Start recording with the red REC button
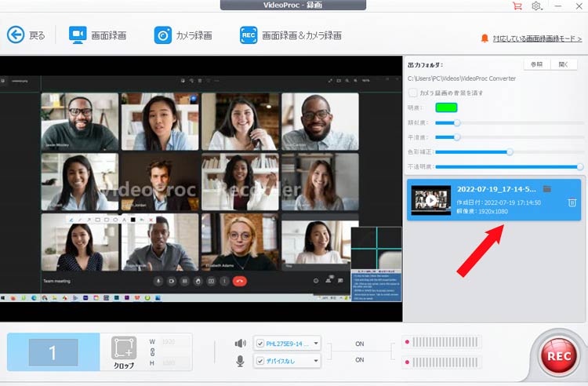588x386 pixels. [x=557, y=355]
